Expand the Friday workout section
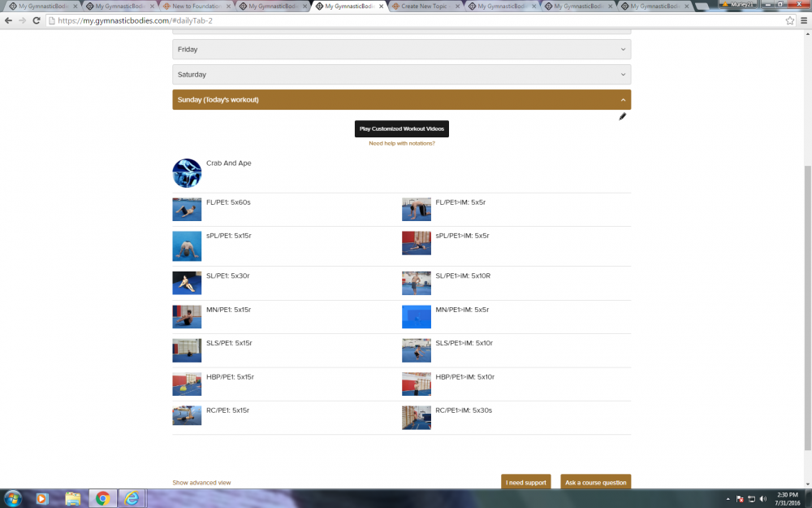 [402, 50]
